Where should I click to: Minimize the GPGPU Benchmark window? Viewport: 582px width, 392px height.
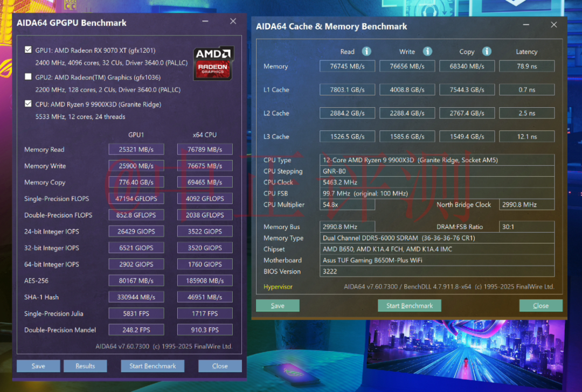(x=205, y=21)
